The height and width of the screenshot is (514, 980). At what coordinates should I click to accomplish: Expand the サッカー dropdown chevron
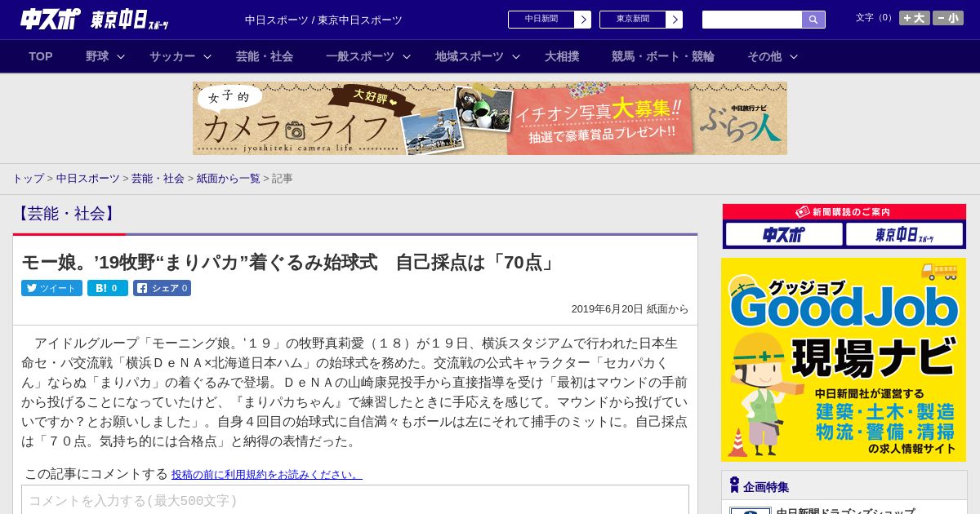point(207,56)
